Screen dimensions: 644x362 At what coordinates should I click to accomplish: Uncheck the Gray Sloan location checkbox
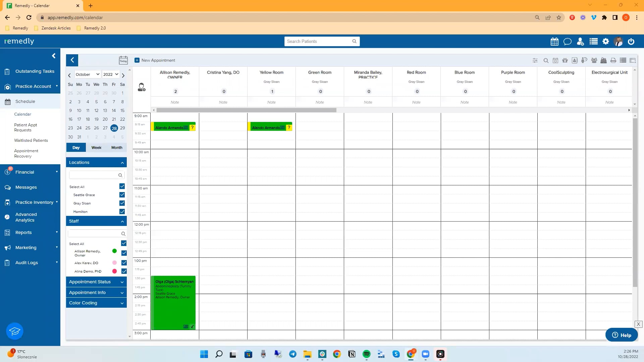122,203
